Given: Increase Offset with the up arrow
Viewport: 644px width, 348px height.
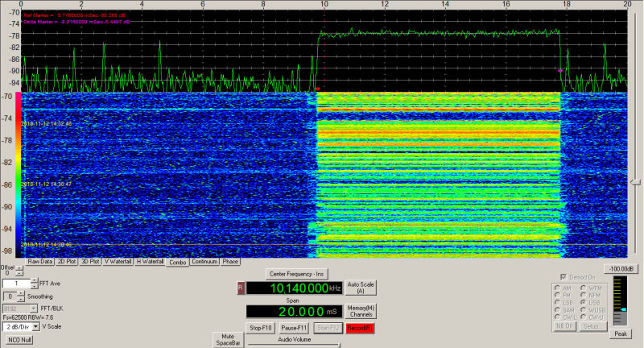Looking at the screenshot, I should pos(19,268).
